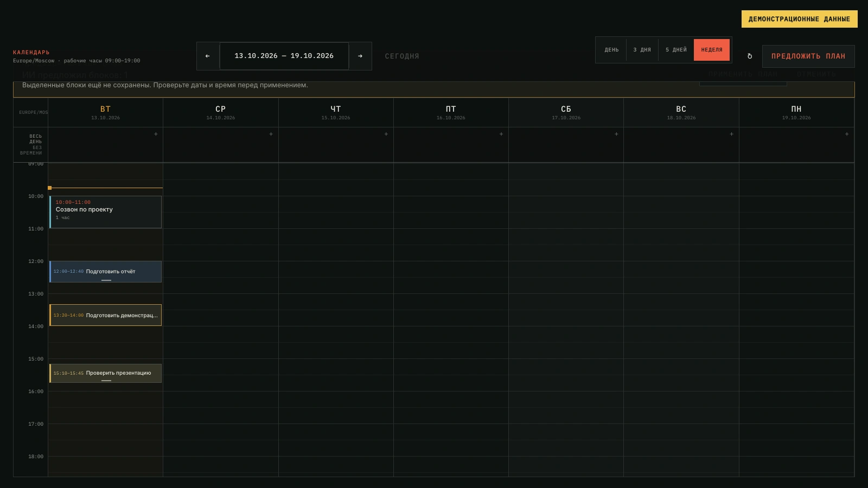
Task: Go to the next week with the right arrow
Action: pos(360,56)
